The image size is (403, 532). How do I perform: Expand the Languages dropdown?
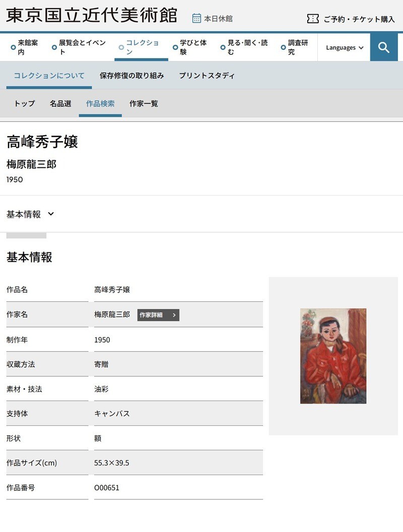[344, 47]
